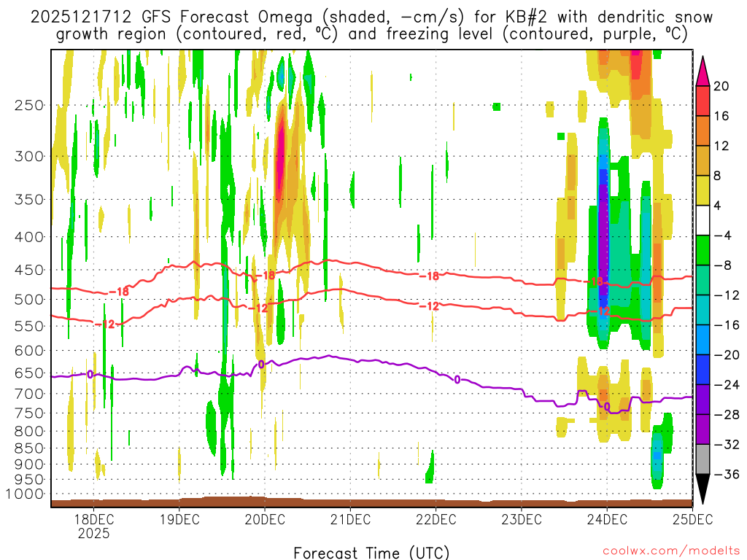Click the 950 pressure level label
Viewport: 747px width, 560px height.
(x=29, y=480)
